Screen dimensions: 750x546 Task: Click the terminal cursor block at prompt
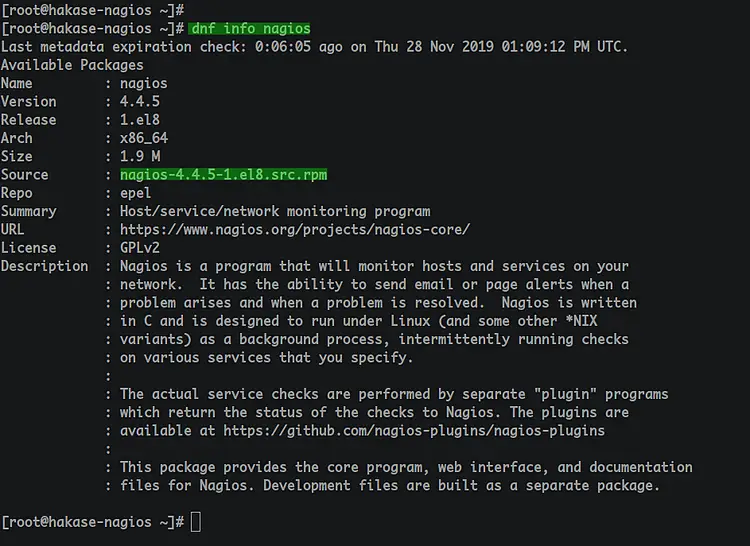pos(196,522)
